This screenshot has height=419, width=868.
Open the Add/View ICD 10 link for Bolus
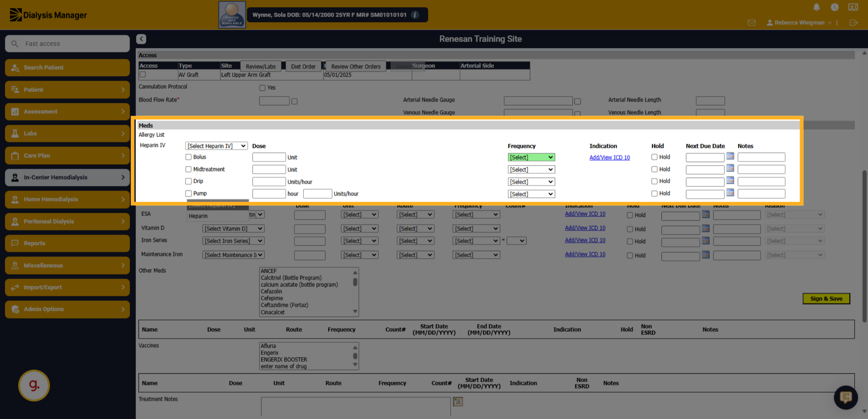(x=609, y=157)
